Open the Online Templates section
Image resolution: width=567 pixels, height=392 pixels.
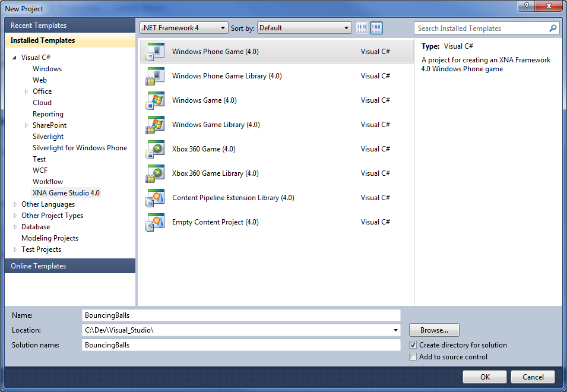coord(70,266)
